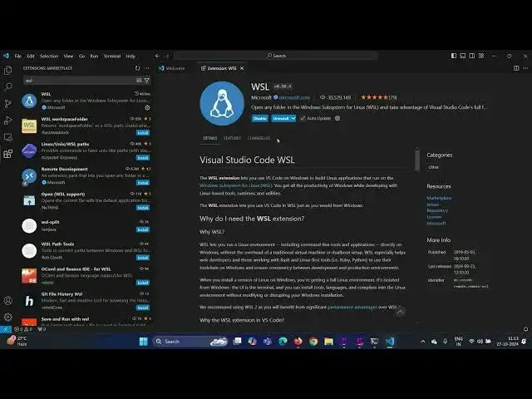Open the editor more actions menu

(x=525, y=68)
